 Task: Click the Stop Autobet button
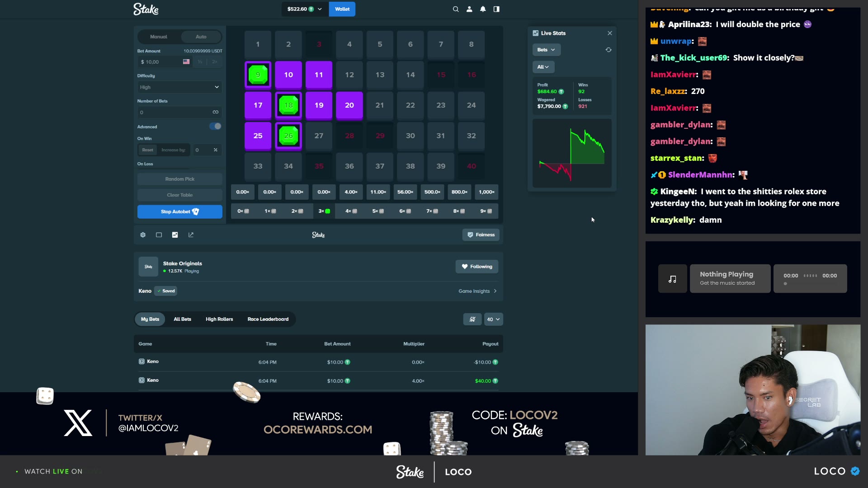[179, 212]
